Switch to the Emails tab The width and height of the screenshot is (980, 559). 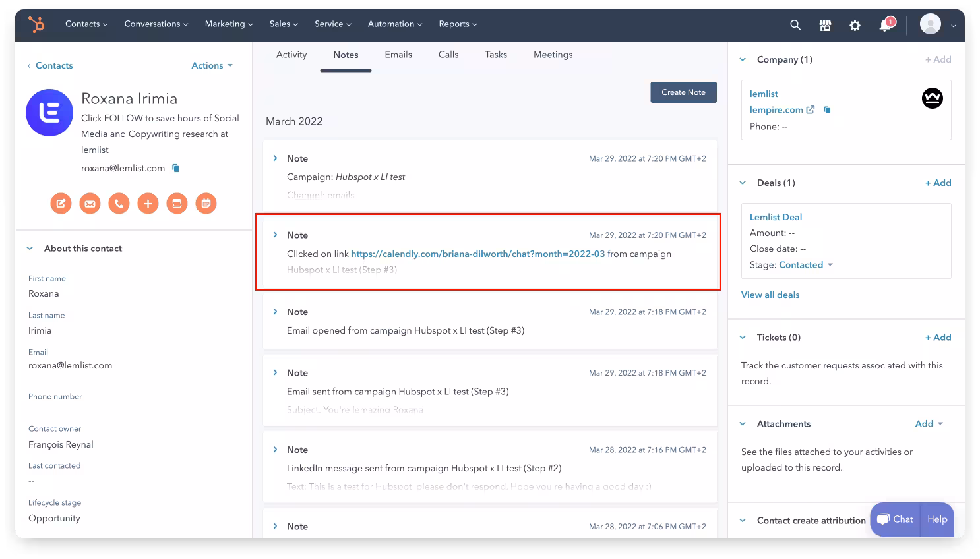tap(398, 55)
